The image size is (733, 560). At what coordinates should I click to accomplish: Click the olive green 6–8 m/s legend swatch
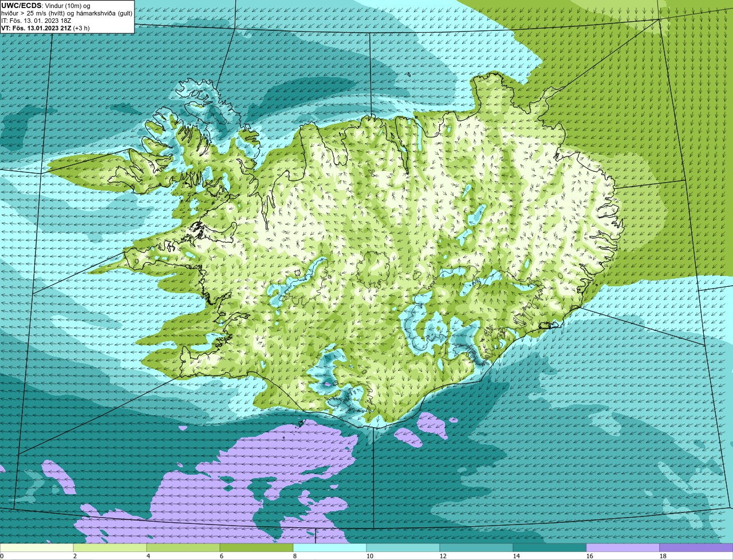(257, 547)
